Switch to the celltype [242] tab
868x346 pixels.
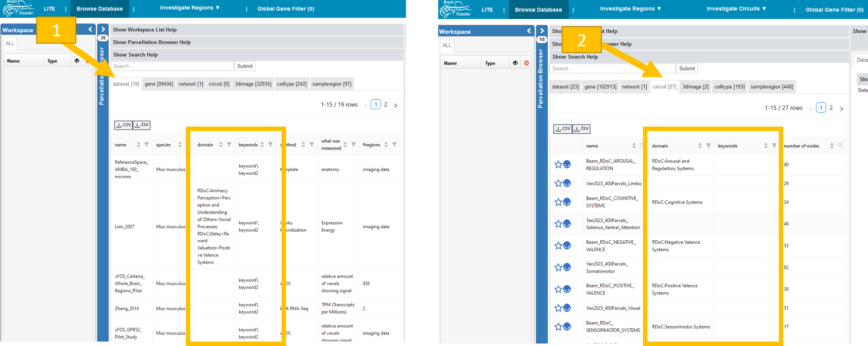pos(291,84)
